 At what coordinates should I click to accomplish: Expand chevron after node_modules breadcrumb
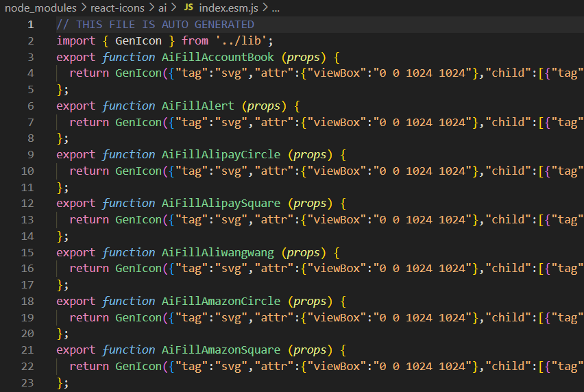coord(84,8)
